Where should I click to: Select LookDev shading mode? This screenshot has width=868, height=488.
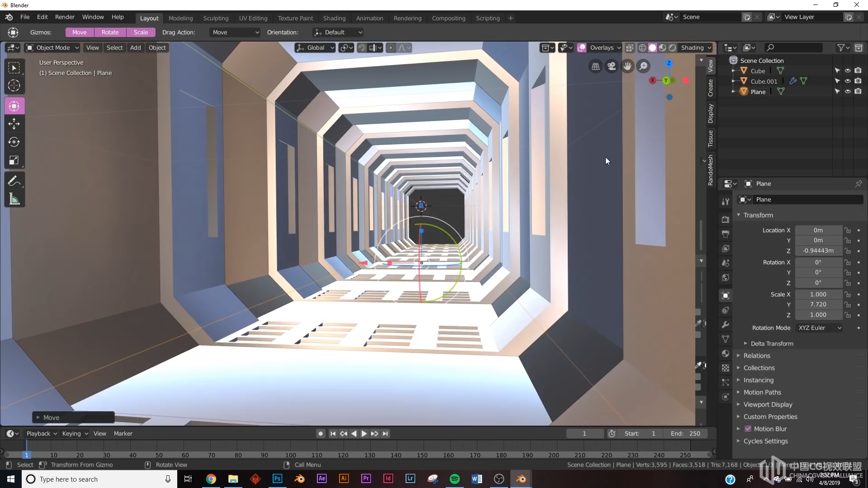pos(662,47)
